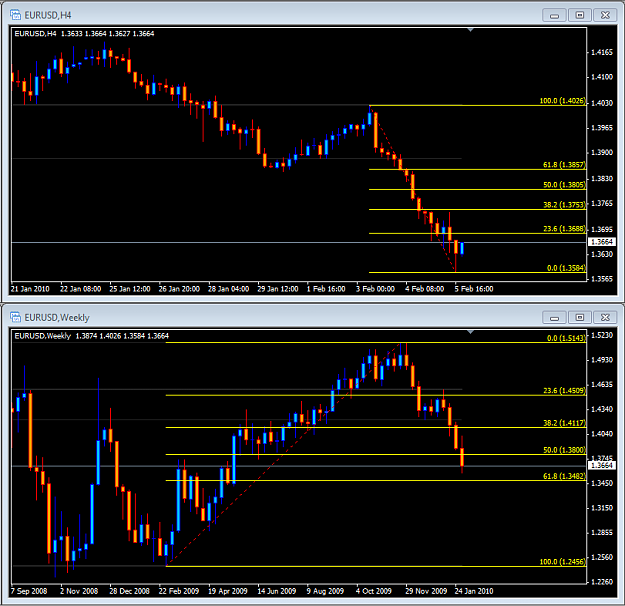Click the EURUSD,H4 OHLC header text
The width and height of the screenshot is (625, 606).
pos(84,34)
